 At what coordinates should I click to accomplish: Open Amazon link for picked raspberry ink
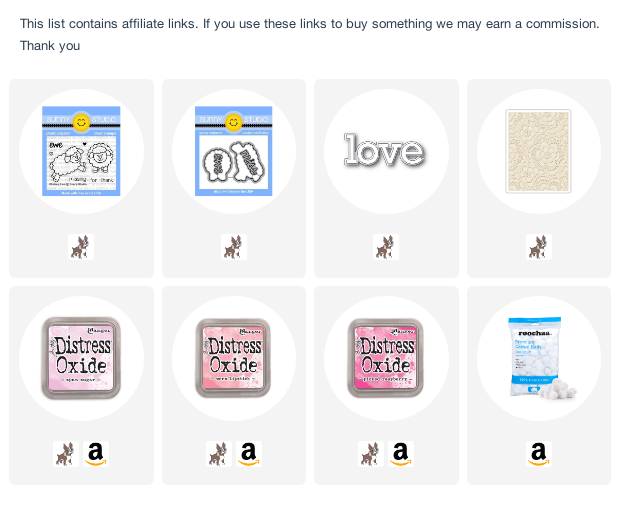click(401, 454)
